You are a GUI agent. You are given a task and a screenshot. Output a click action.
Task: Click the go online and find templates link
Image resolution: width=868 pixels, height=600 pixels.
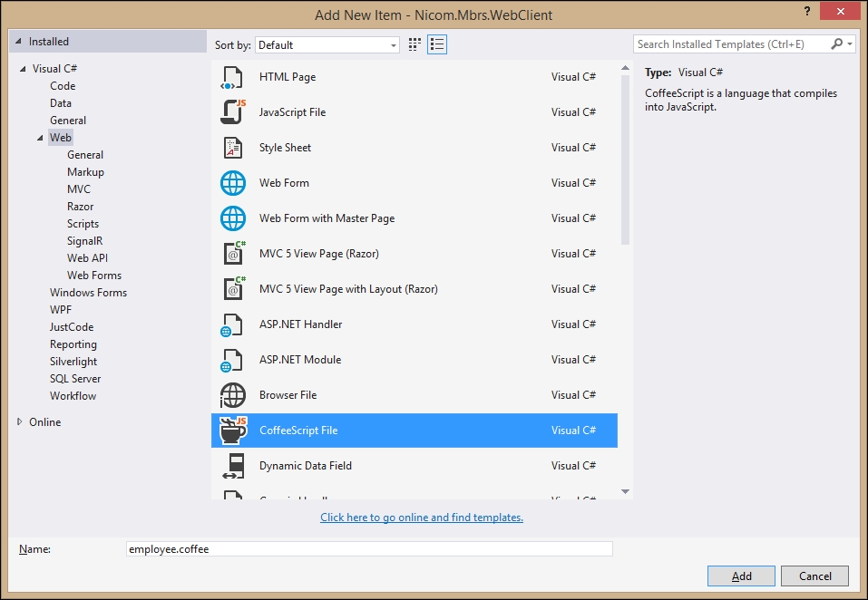[422, 518]
